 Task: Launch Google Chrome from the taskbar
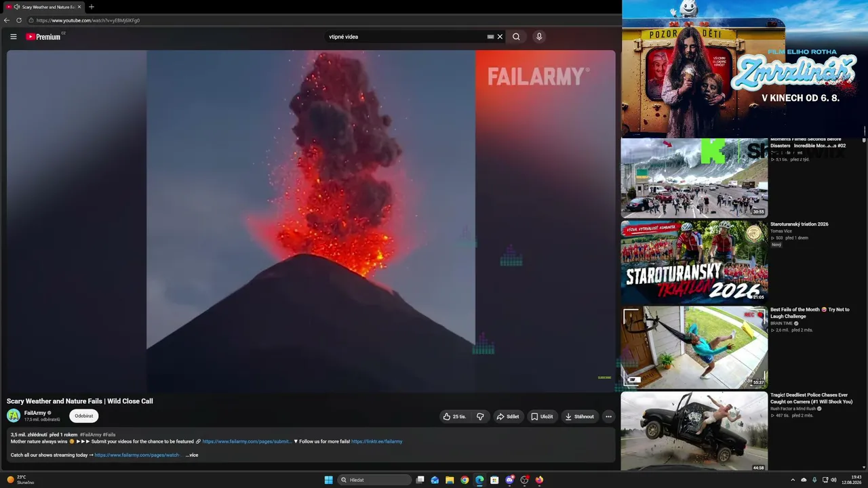tap(465, 480)
